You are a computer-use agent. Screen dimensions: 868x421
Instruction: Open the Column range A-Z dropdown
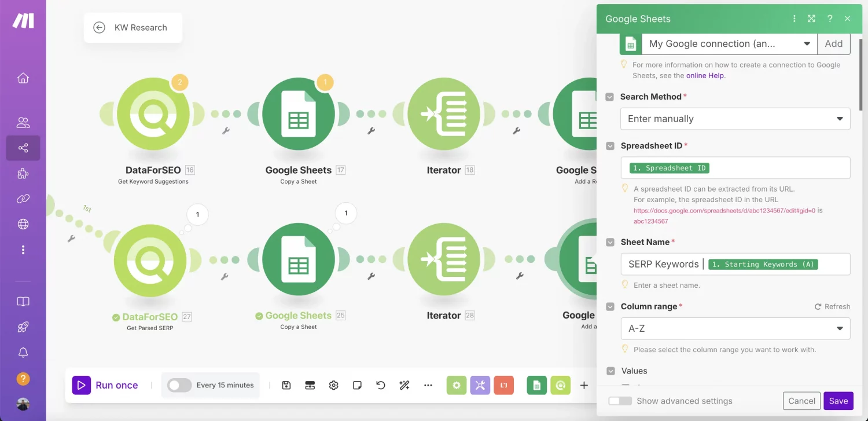(x=735, y=328)
